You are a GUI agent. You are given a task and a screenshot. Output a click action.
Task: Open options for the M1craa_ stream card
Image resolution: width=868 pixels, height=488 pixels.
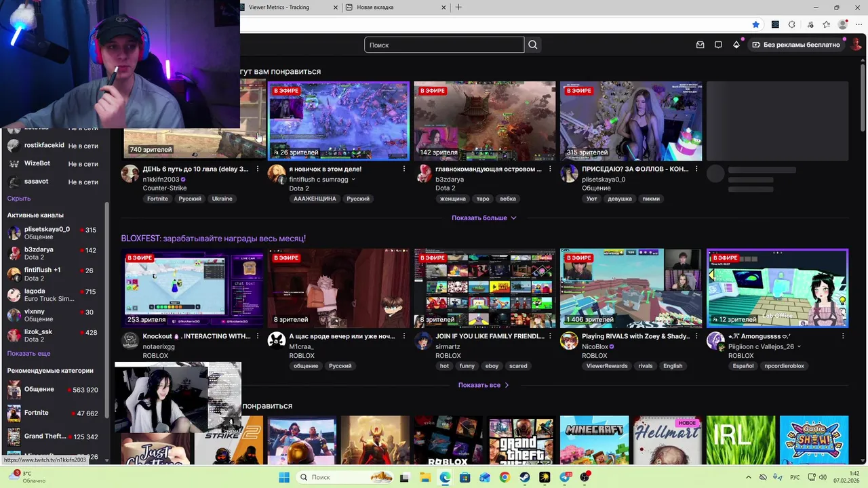click(404, 336)
